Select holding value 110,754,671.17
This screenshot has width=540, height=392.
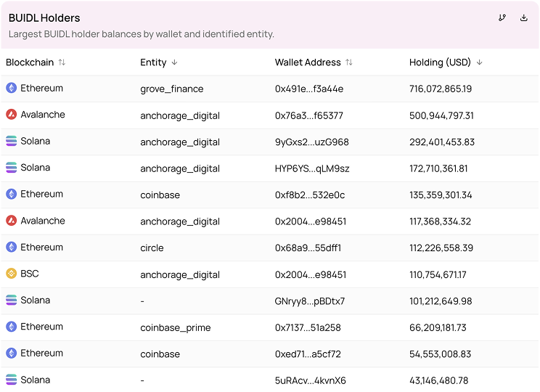(x=438, y=274)
